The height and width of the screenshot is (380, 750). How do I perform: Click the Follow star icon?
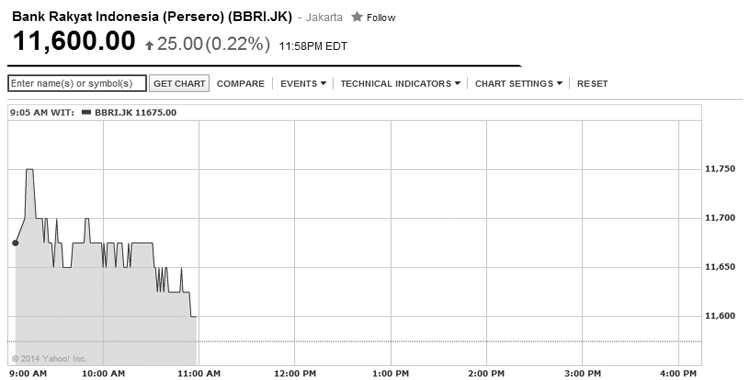[357, 17]
